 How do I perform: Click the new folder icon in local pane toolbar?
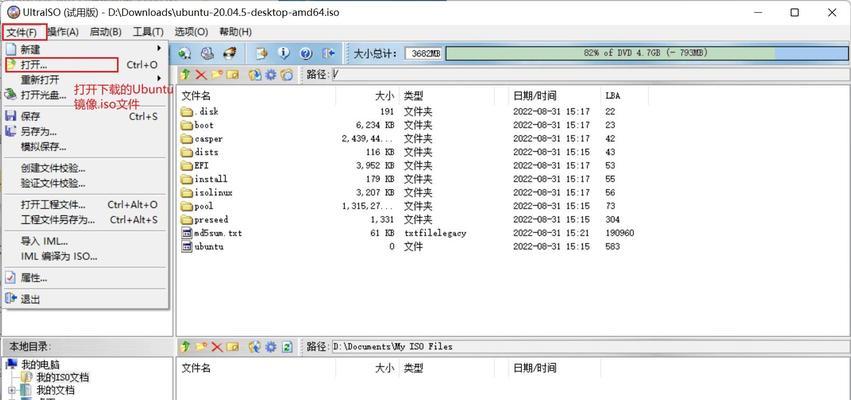coord(201,346)
